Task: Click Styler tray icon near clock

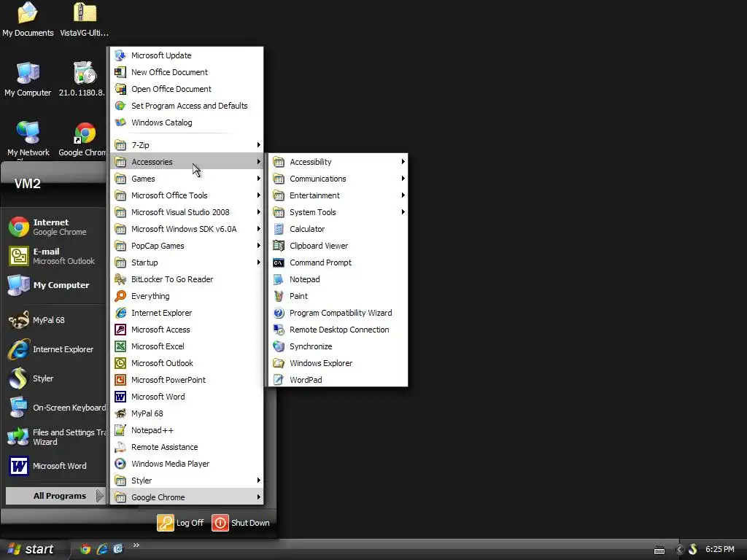Action: tap(693, 549)
